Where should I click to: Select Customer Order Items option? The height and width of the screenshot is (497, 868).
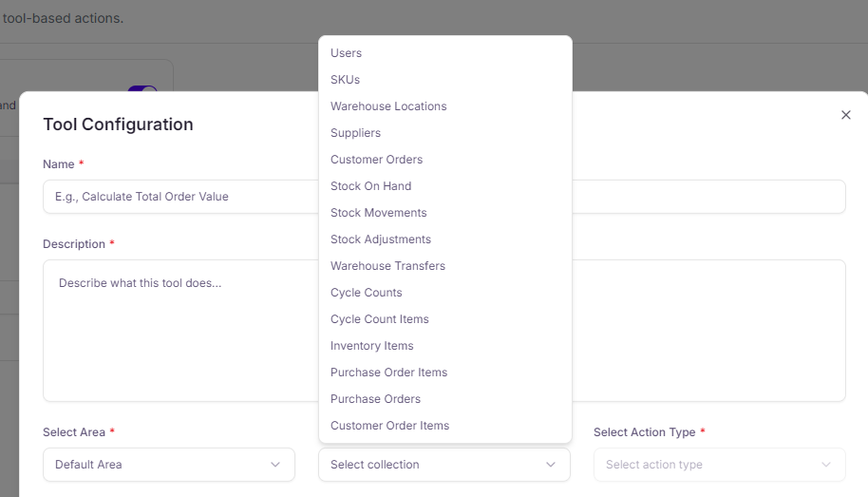click(x=390, y=426)
